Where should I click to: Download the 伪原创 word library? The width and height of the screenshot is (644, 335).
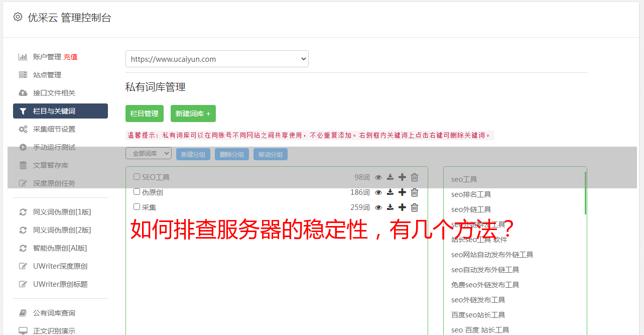(390, 192)
